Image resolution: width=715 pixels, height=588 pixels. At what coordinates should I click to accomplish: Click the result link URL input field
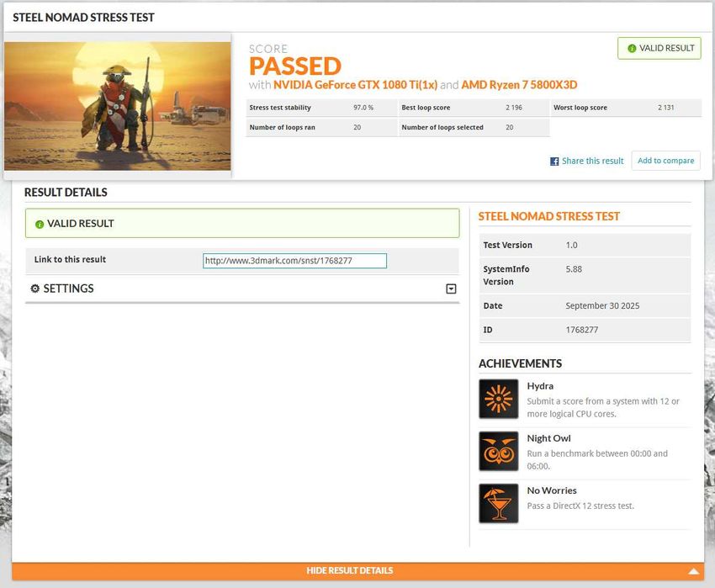(x=294, y=261)
